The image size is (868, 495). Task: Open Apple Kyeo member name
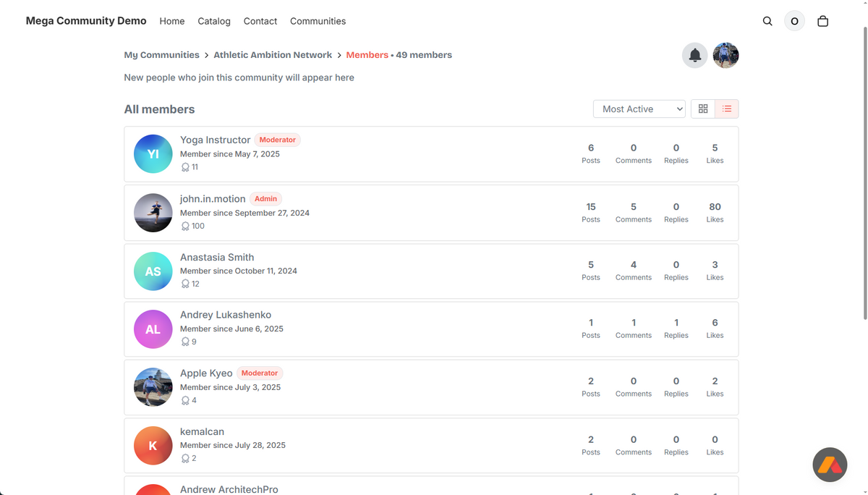pyautogui.click(x=206, y=373)
